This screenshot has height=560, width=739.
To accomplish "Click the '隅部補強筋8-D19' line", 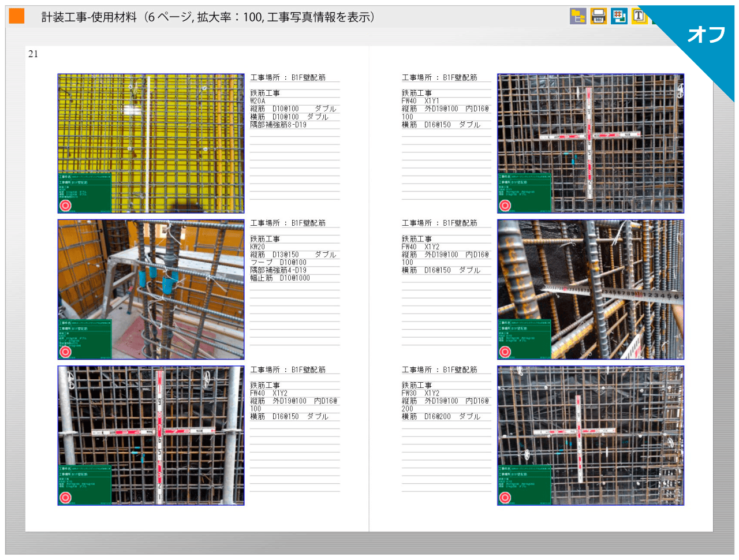I will tap(278, 125).
